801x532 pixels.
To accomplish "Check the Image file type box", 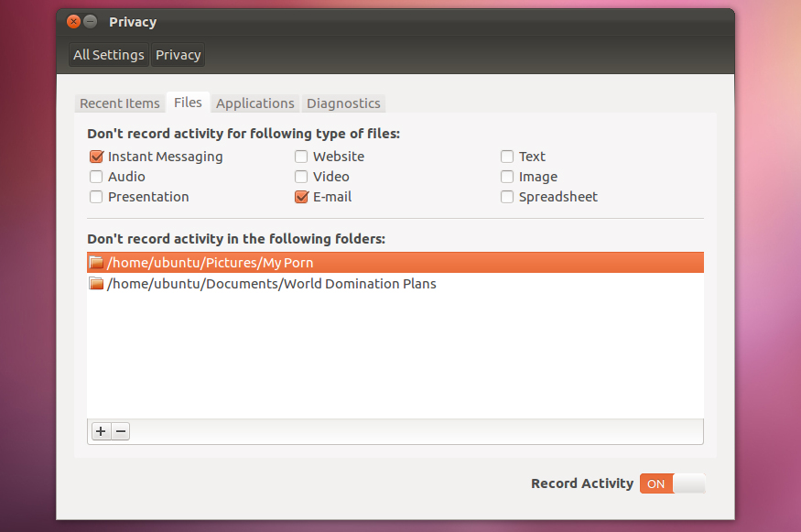I will point(507,177).
